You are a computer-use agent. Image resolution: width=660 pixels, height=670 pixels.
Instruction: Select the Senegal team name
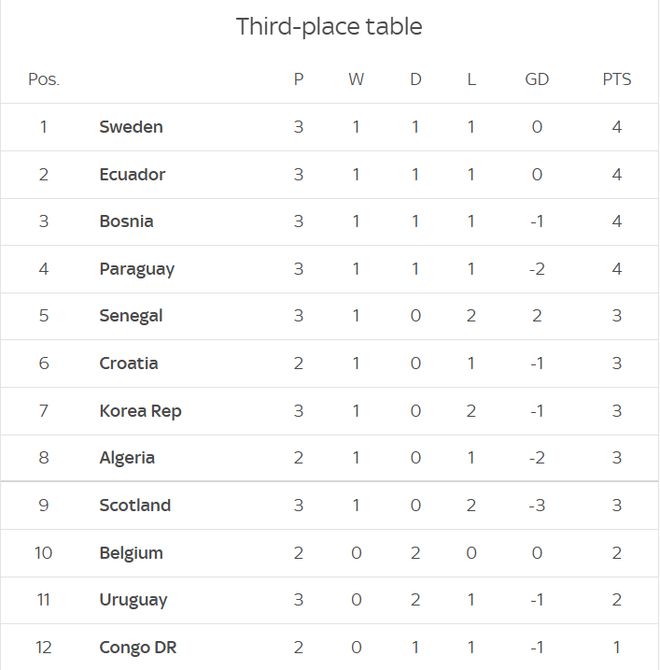(x=131, y=317)
